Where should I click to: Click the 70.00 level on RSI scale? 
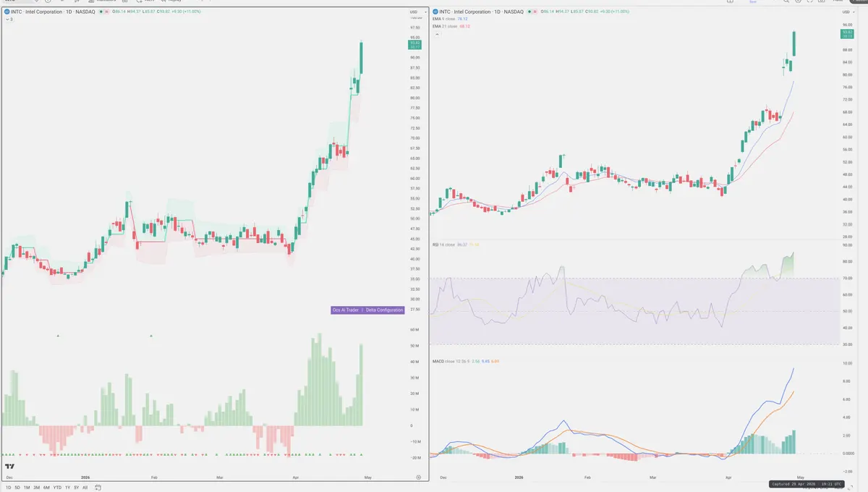[x=847, y=279]
